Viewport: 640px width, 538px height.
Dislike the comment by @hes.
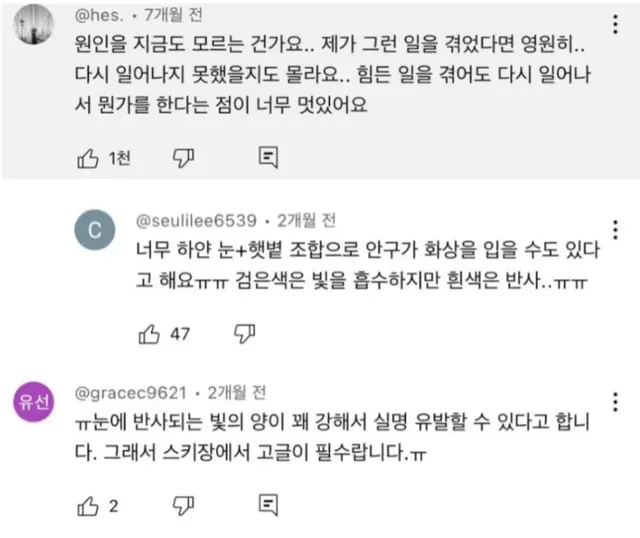183,156
